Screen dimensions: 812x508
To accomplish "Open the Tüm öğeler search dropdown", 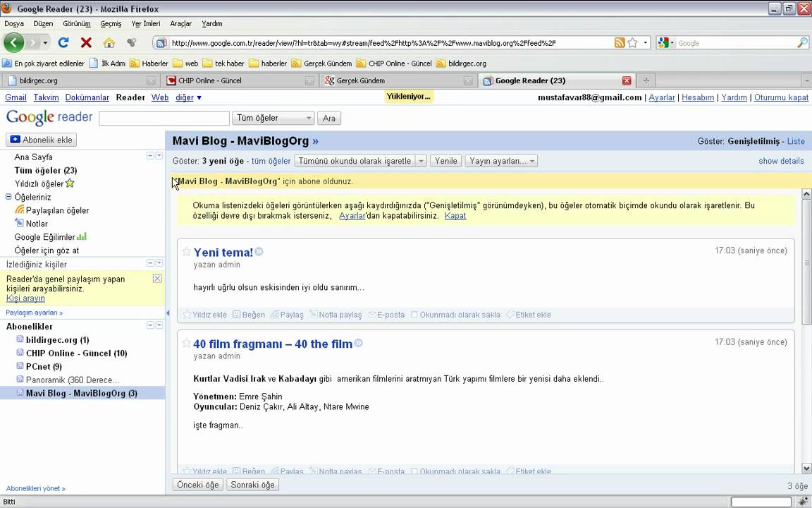I will tap(273, 119).
